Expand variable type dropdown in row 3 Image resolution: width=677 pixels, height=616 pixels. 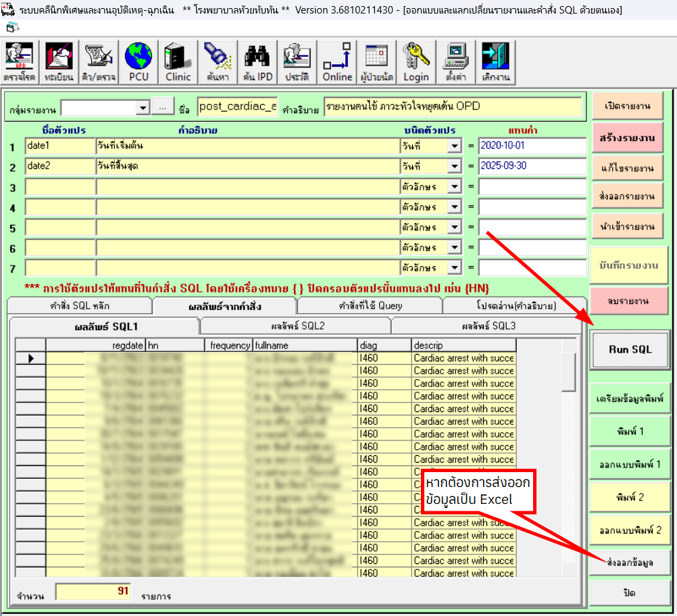454,187
